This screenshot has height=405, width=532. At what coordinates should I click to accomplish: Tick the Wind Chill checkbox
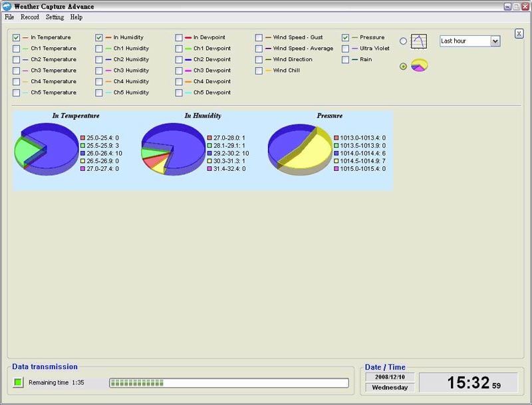click(259, 70)
